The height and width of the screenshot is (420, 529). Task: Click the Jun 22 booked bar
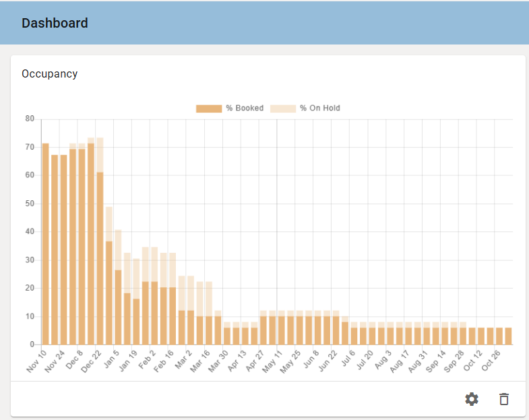(336, 330)
